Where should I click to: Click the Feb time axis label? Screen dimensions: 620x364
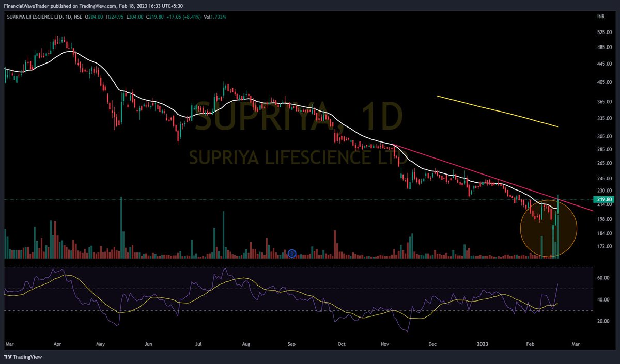pyautogui.click(x=530, y=343)
